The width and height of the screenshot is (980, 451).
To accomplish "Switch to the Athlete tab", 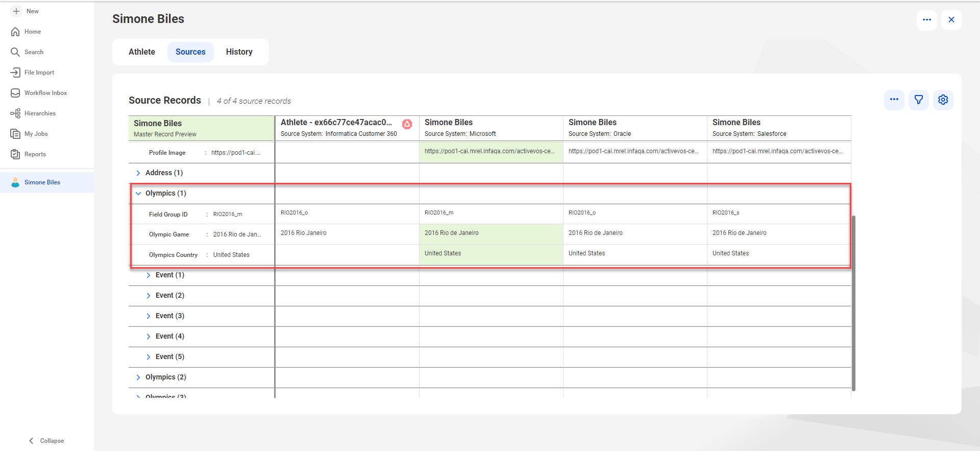I will click(x=142, y=52).
